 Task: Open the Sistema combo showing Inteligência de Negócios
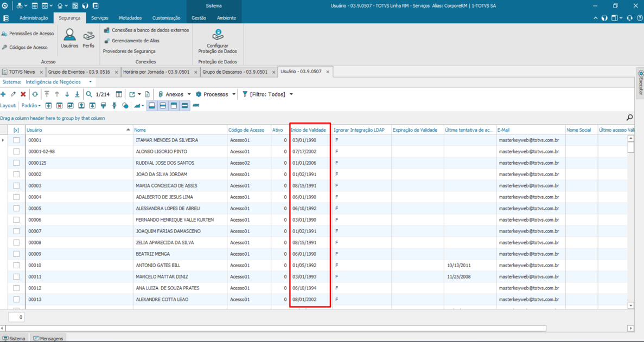pyautogui.click(x=61, y=81)
